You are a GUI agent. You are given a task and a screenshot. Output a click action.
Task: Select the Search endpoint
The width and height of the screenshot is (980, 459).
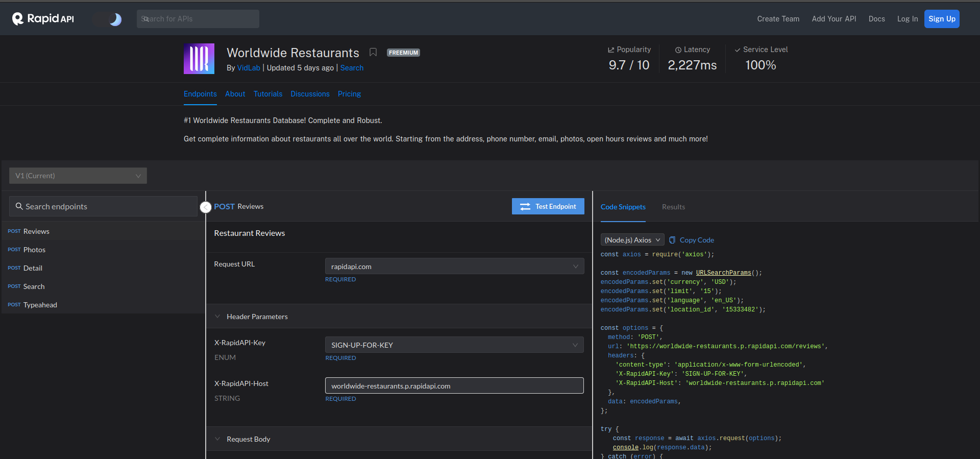(x=103, y=286)
